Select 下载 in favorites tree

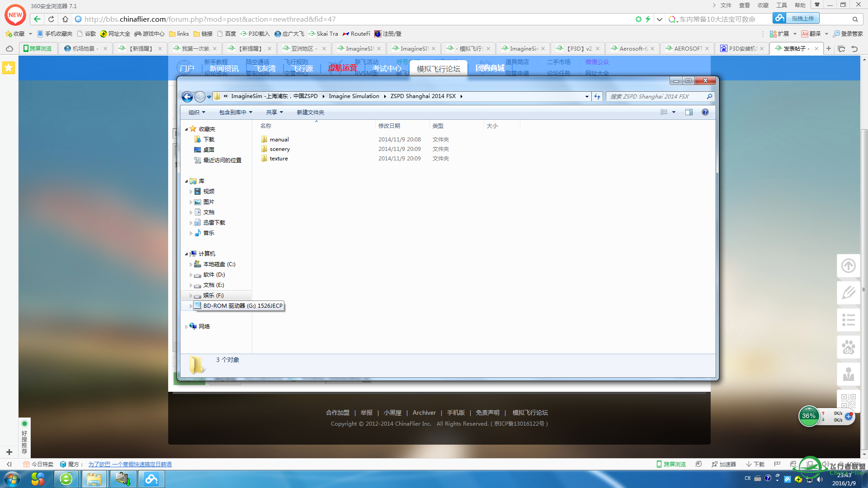pos(208,140)
